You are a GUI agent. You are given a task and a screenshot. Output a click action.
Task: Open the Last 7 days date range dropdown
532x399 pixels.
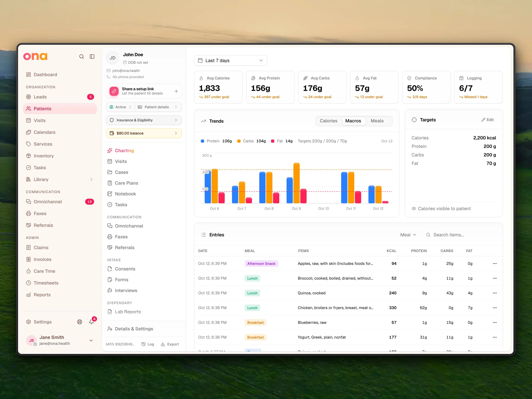pyautogui.click(x=230, y=61)
